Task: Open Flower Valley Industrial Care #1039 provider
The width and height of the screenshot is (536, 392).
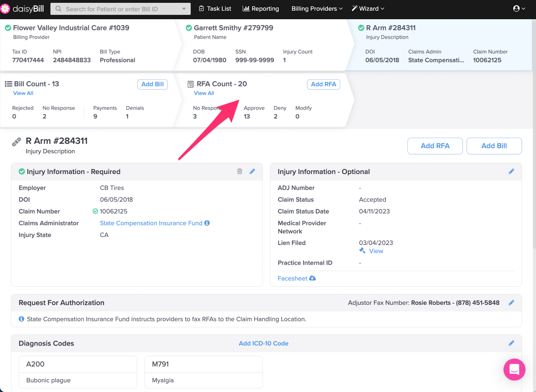Action: coord(71,28)
